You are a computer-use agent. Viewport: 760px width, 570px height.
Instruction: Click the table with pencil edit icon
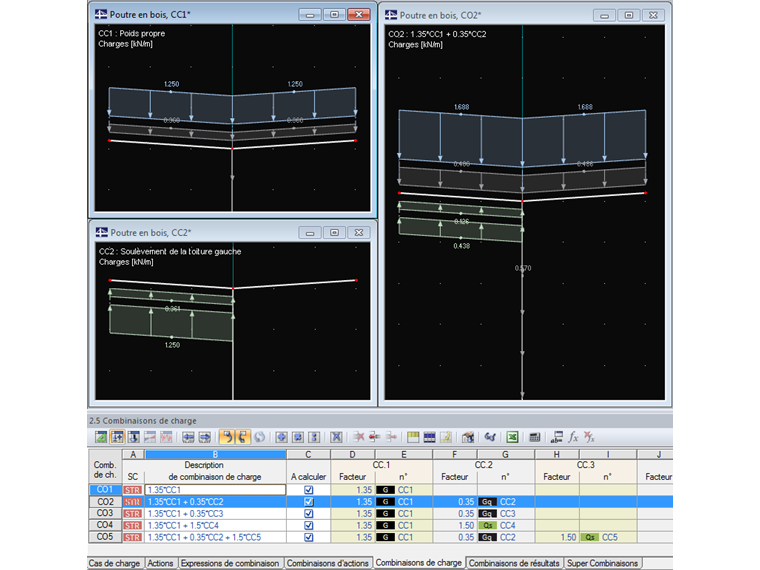446,437
